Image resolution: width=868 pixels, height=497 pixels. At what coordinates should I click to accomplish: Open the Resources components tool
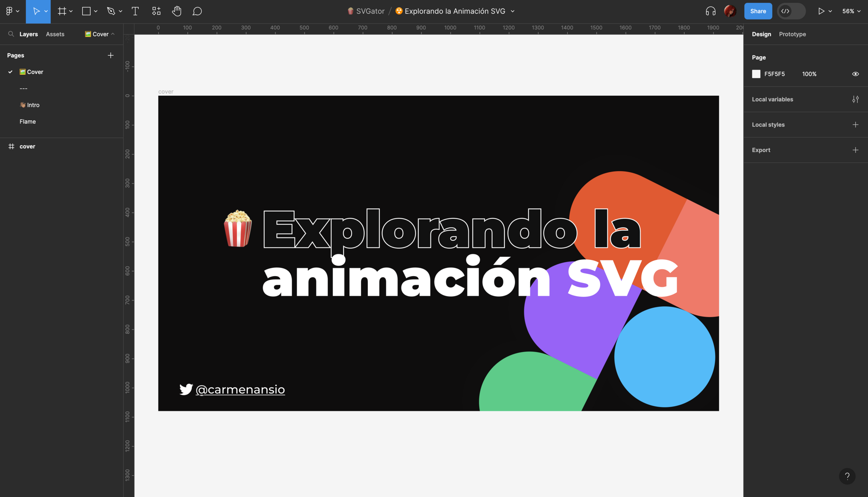click(x=156, y=11)
